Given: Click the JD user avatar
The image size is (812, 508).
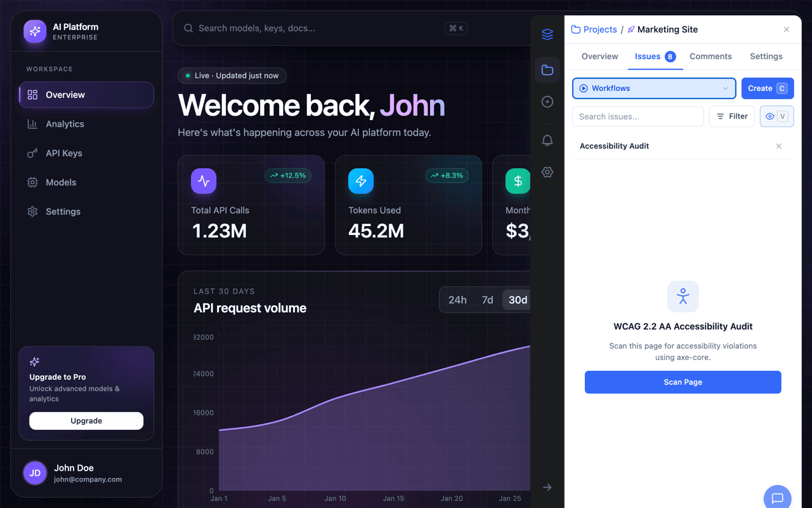Looking at the screenshot, I should (x=35, y=473).
